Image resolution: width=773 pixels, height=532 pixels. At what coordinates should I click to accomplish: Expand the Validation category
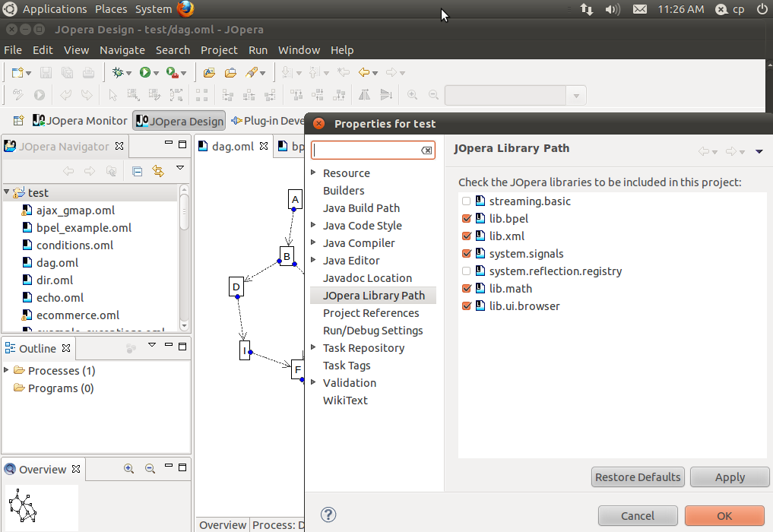[x=313, y=382]
